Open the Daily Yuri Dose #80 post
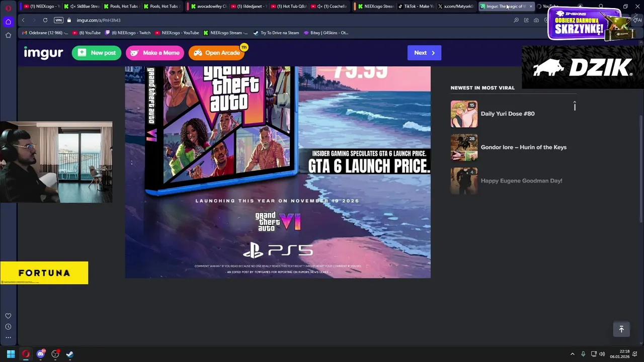Image resolution: width=644 pixels, height=362 pixels. coord(508,114)
